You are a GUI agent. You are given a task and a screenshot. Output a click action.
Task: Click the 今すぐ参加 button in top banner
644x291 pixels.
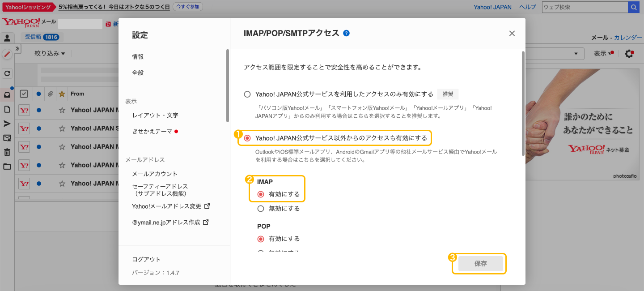pos(188,7)
